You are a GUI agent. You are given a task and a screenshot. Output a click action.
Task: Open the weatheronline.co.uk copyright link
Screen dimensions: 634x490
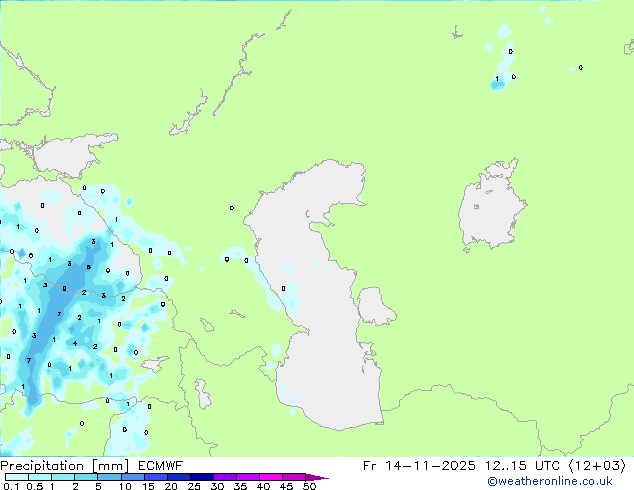pos(550,482)
